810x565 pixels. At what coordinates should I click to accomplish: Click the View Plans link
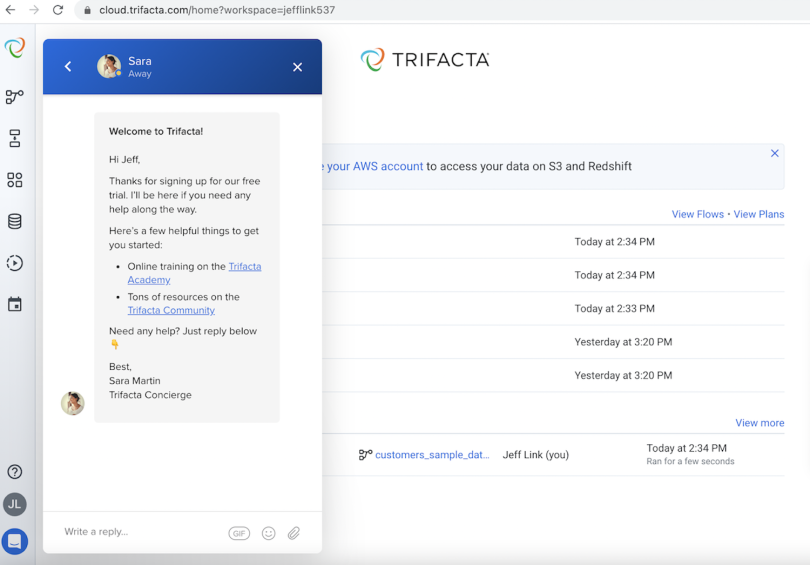coord(759,214)
